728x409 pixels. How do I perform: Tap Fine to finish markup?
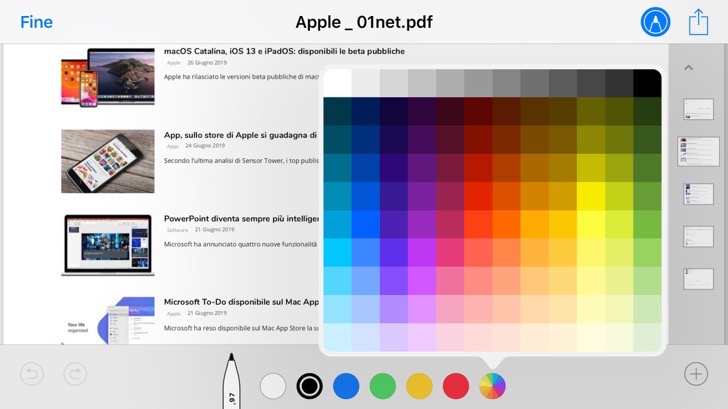coord(36,22)
